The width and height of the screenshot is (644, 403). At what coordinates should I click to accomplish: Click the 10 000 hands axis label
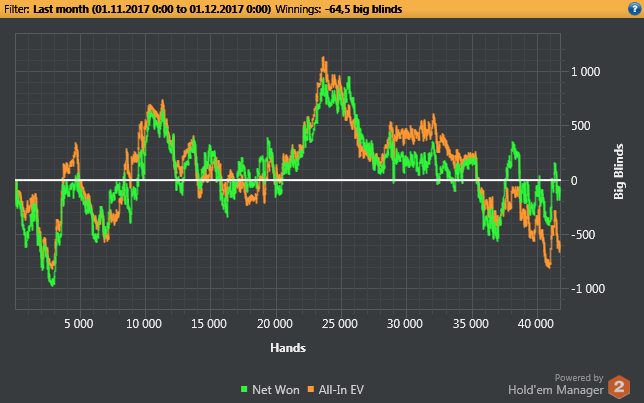coord(144,324)
